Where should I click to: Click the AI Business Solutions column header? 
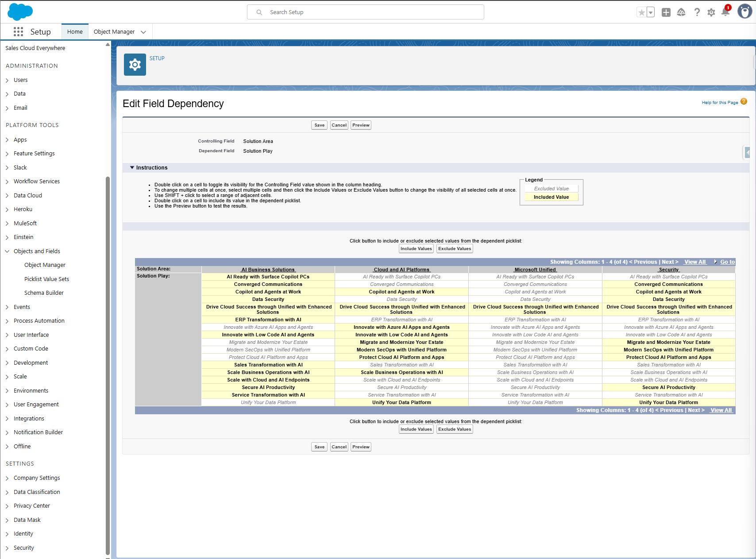tap(268, 270)
